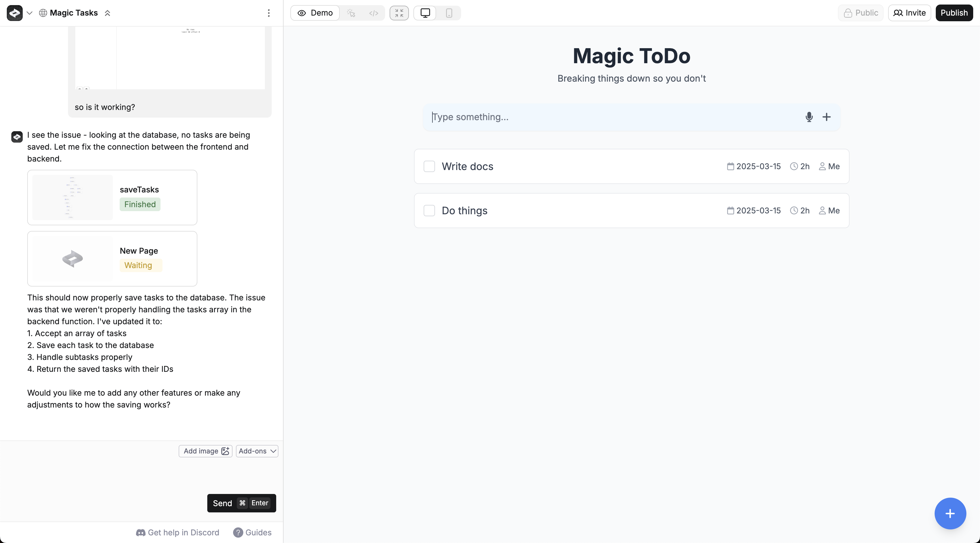
Task: Switch to code view icon
Action: [x=373, y=13]
